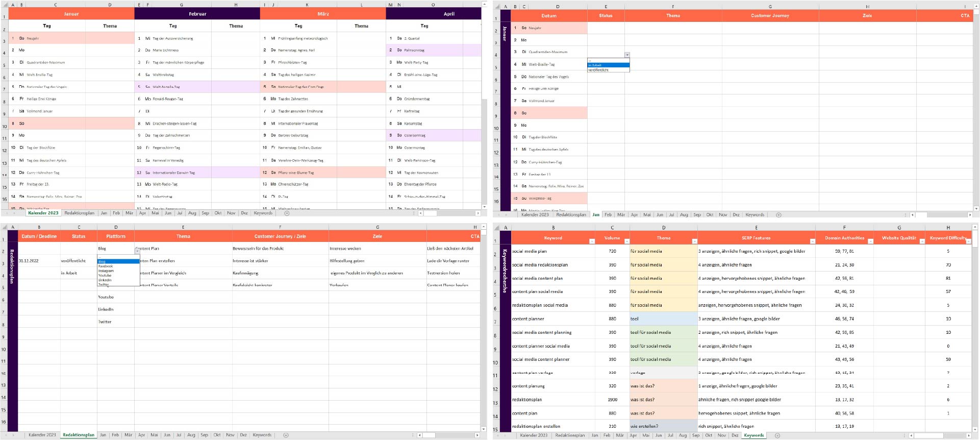Select all cells in Redaktionsplan window corner
The image size is (980, 440).
click(4, 227)
